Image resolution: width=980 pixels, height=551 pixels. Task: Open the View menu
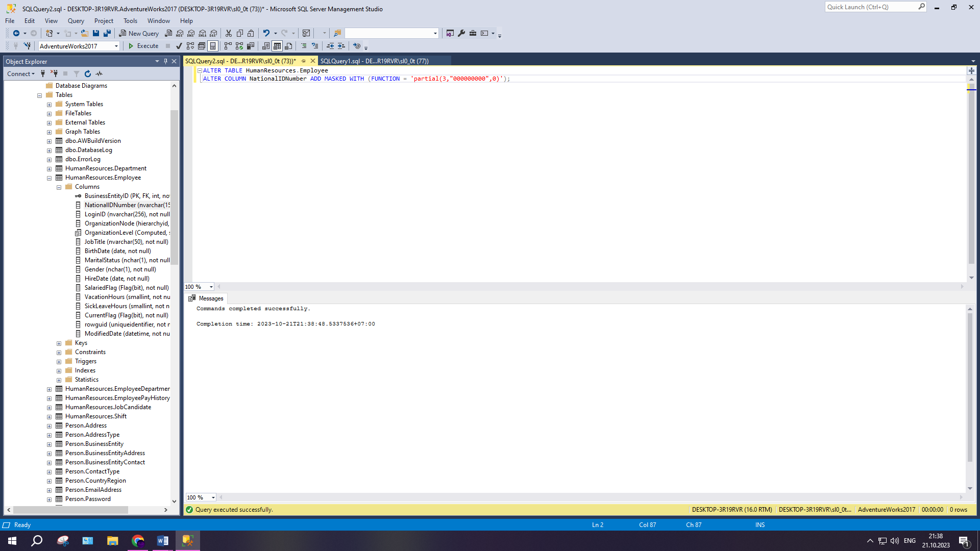pos(51,21)
